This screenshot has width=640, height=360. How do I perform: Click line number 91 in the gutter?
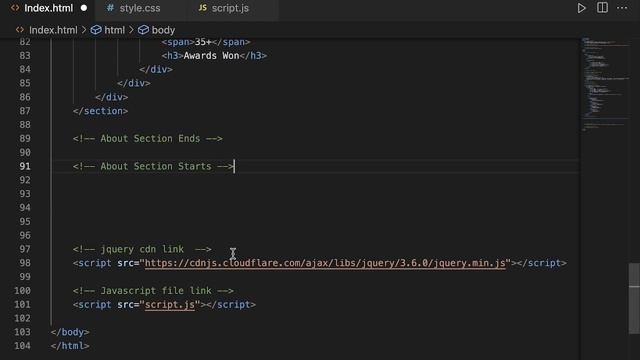25,167
